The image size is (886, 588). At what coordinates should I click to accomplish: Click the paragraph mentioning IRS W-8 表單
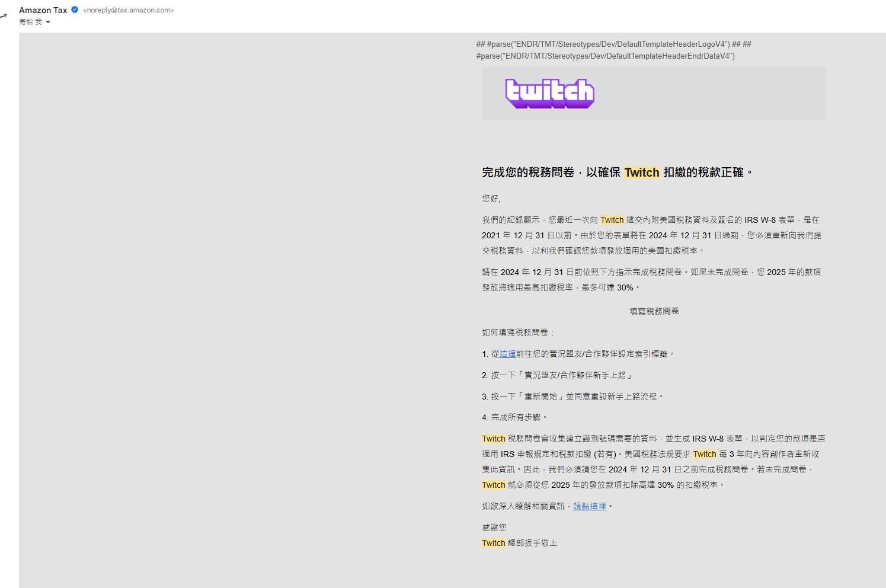(x=651, y=235)
